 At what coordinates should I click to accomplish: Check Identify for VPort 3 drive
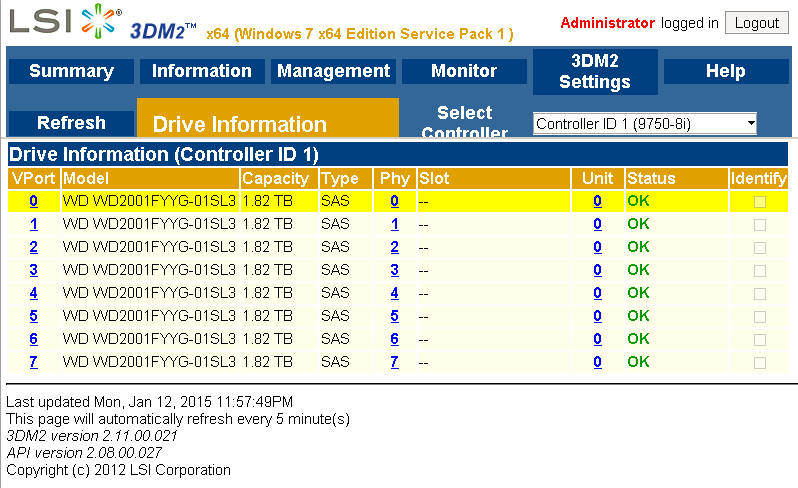760,271
